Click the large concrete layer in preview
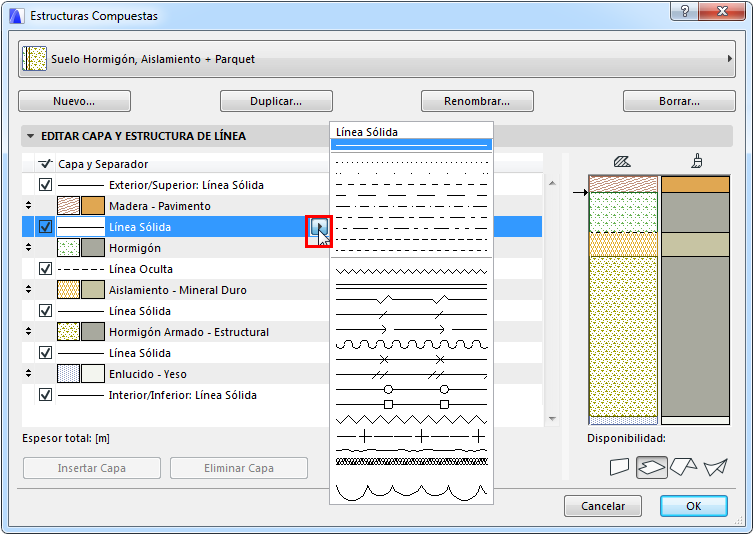Viewport: 753px width, 535px height. 623,336
